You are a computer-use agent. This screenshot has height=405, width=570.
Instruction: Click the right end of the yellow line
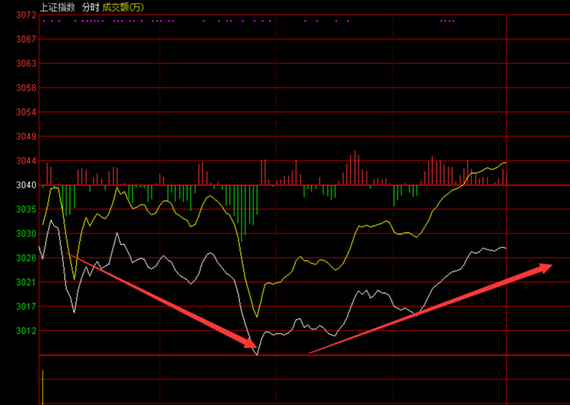click(505, 163)
